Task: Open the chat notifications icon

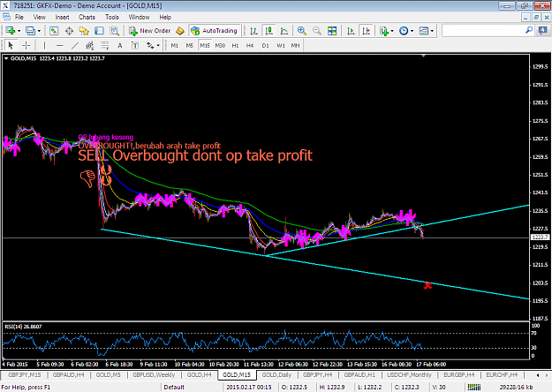Action: pos(543,31)
